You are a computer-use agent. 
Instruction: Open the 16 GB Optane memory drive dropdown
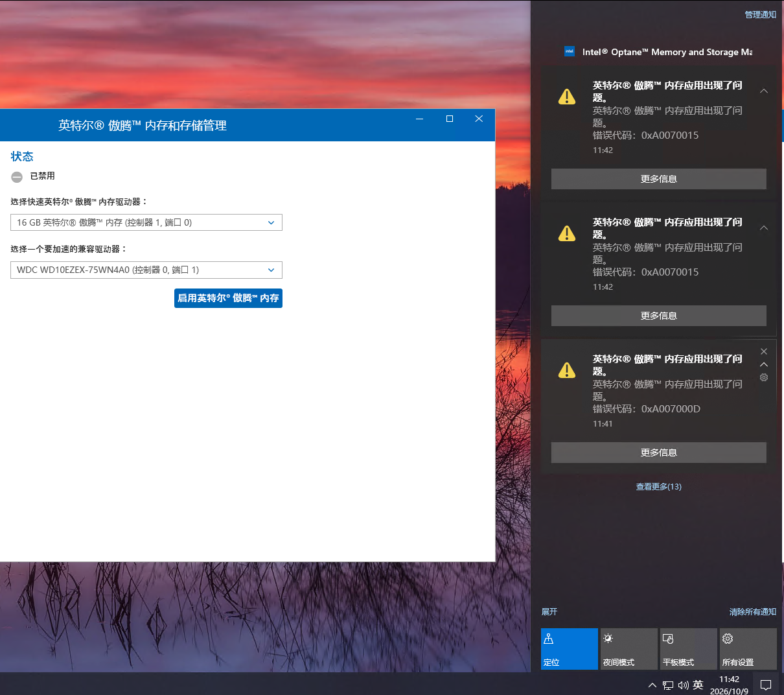point(146,222)
